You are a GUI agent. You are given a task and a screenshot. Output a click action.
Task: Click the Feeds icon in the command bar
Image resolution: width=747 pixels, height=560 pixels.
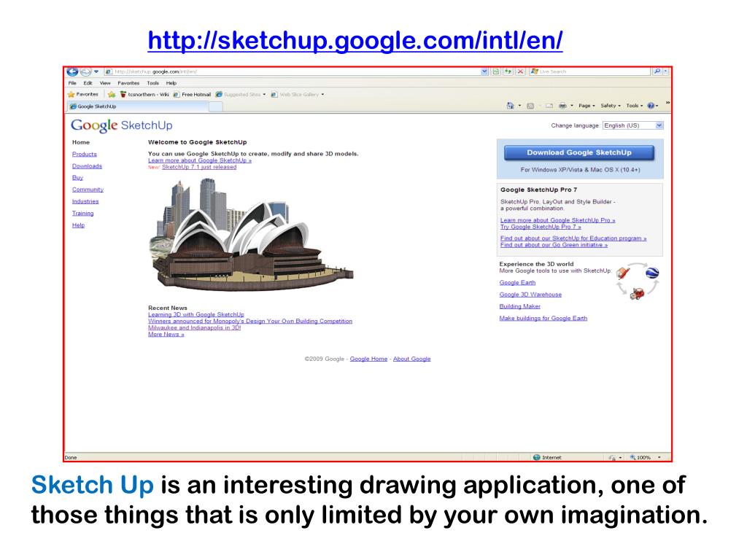pyautogui.click(x=530, y=106)
